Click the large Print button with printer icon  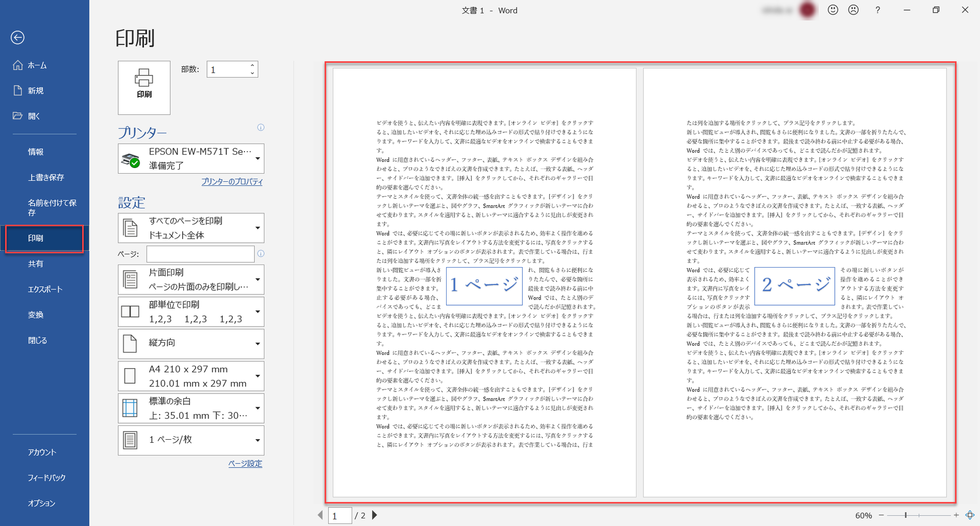pyautogui.click(x=144, y=88)
